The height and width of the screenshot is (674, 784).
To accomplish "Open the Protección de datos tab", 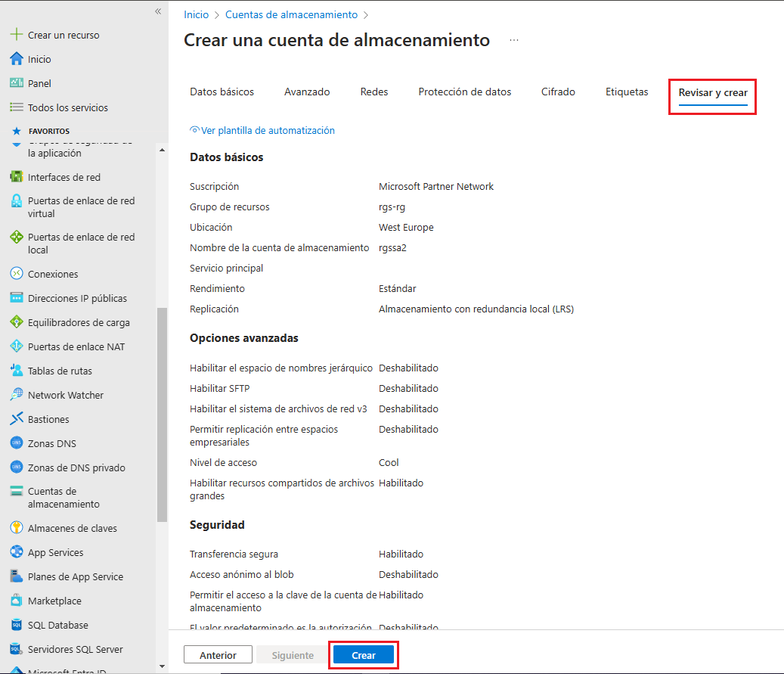I will [x=465, y=91].
